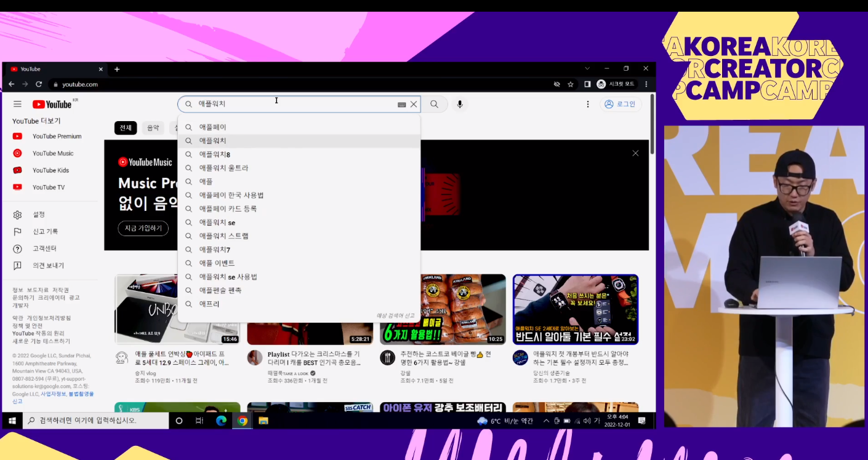The width and height of the screenshot is (868, 460).
Task: Click the magnifier search button
Action: 435,105
